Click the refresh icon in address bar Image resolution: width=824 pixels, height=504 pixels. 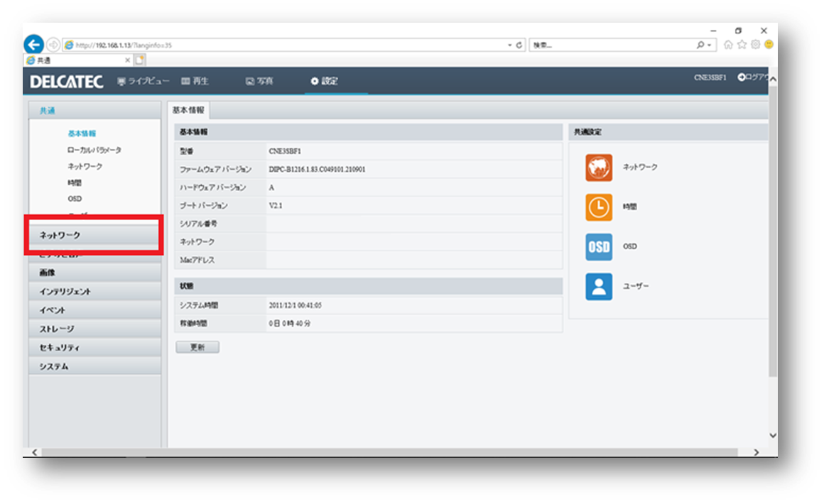tap(519, 45)
